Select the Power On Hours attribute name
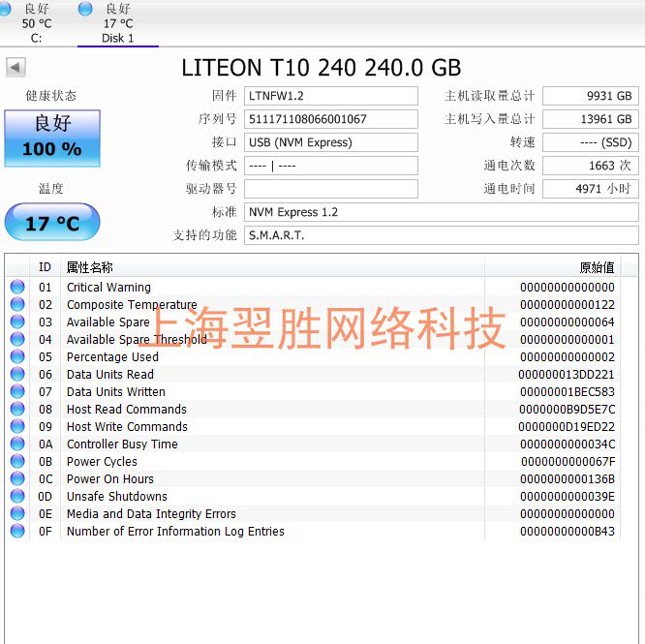The image size is (645, 644). [109, 479]
